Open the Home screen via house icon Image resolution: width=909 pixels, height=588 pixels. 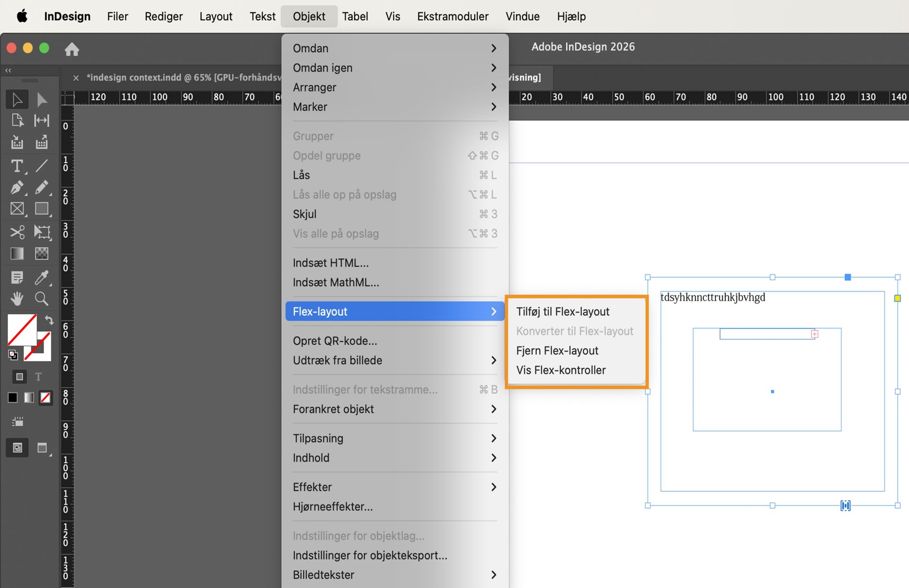click(72, 49)
